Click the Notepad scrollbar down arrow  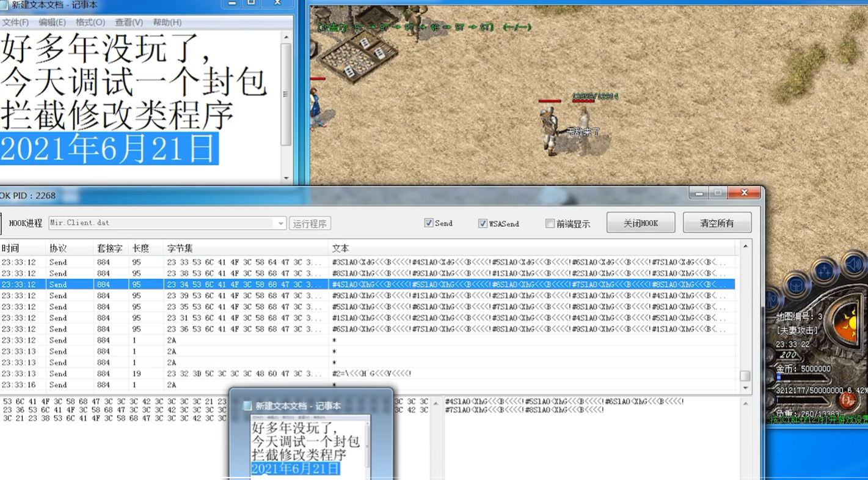(286, 178)
